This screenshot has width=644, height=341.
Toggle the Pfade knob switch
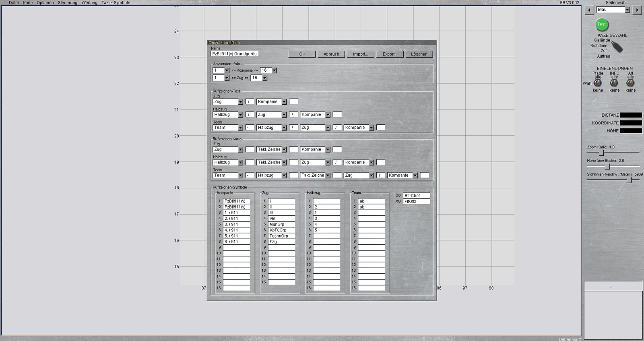598,83
